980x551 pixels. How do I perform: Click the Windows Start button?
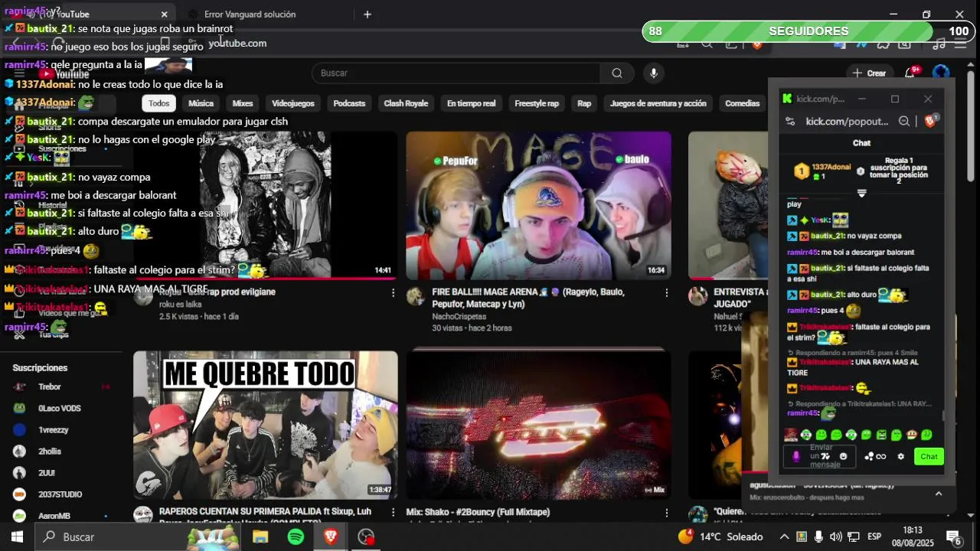coord(17,537)
